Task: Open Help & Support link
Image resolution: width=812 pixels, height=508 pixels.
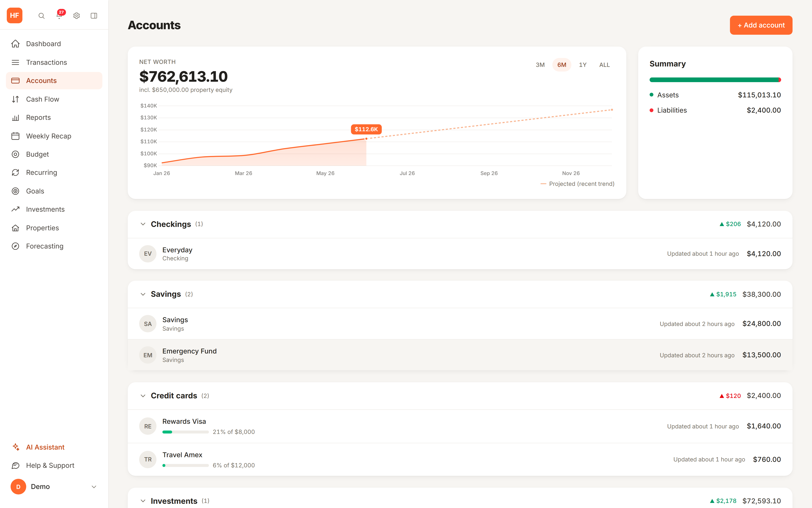Action: 50,465
